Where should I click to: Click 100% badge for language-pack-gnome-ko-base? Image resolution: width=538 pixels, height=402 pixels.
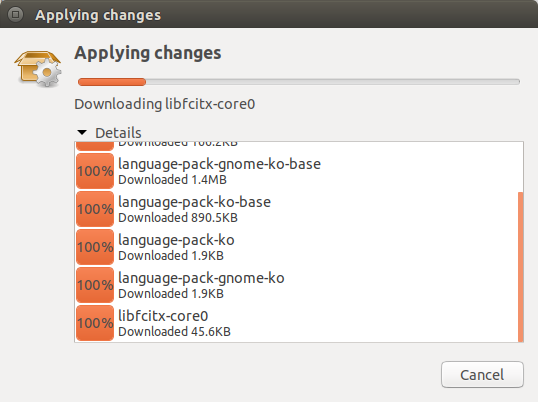[x=95, y=171]
